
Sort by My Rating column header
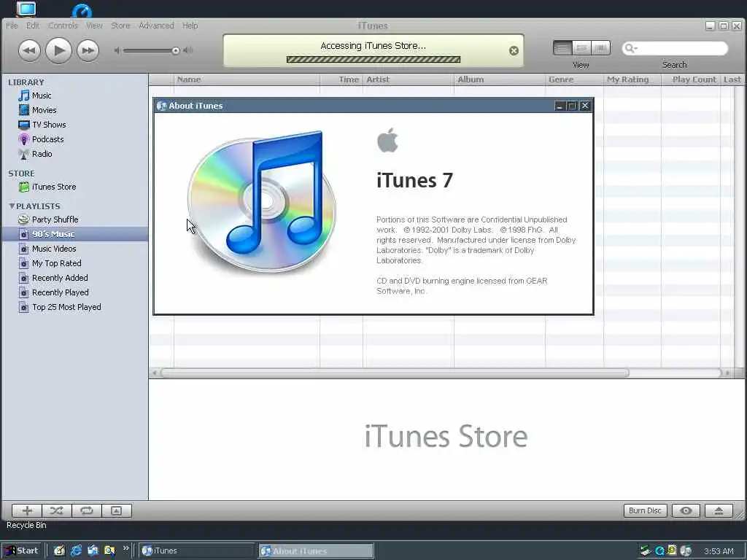[x=632, y=79]
